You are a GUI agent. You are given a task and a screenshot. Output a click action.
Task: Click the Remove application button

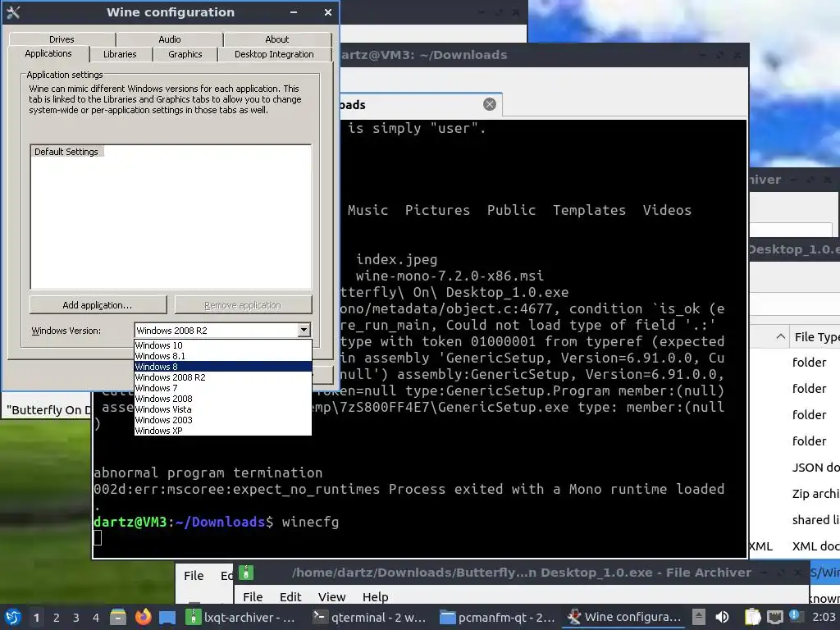pos(243,305)
